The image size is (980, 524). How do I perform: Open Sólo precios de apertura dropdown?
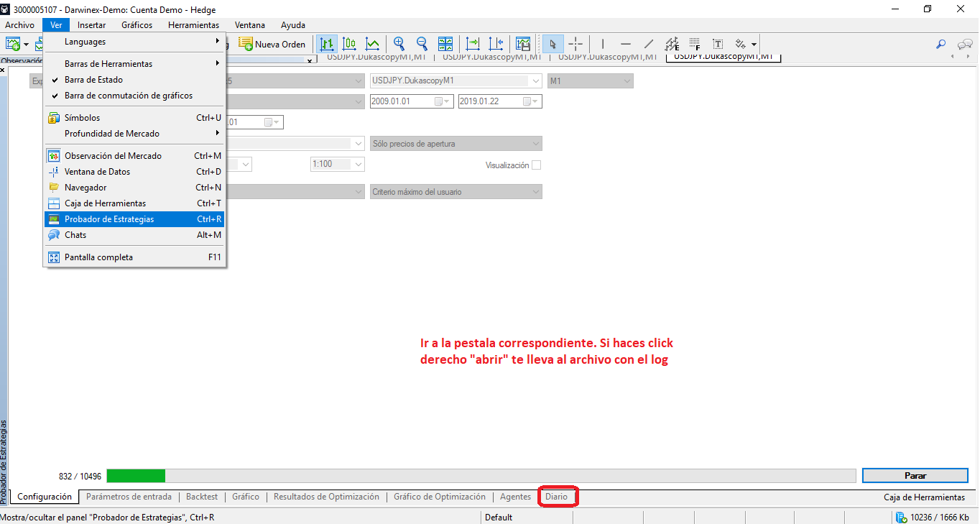point(456,144)
